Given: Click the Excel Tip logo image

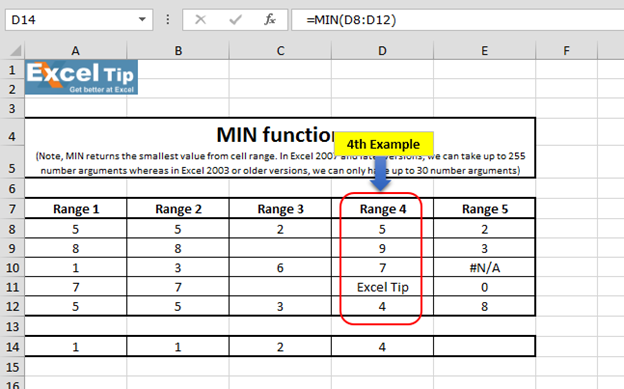Looking at the screenshot, I should pos(82,77).
